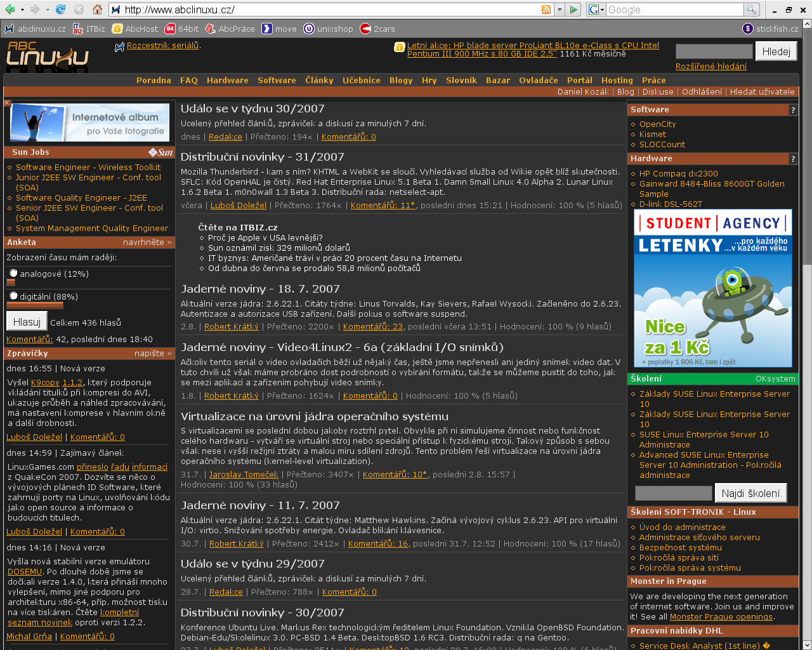Open the AbcPráce bookmark
The width and height of the screenshot is (812, 650).
tap(230, 29)
